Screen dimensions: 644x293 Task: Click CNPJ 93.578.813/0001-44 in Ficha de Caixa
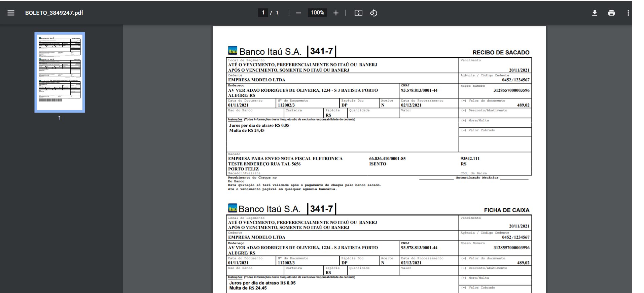coord(419,248)
